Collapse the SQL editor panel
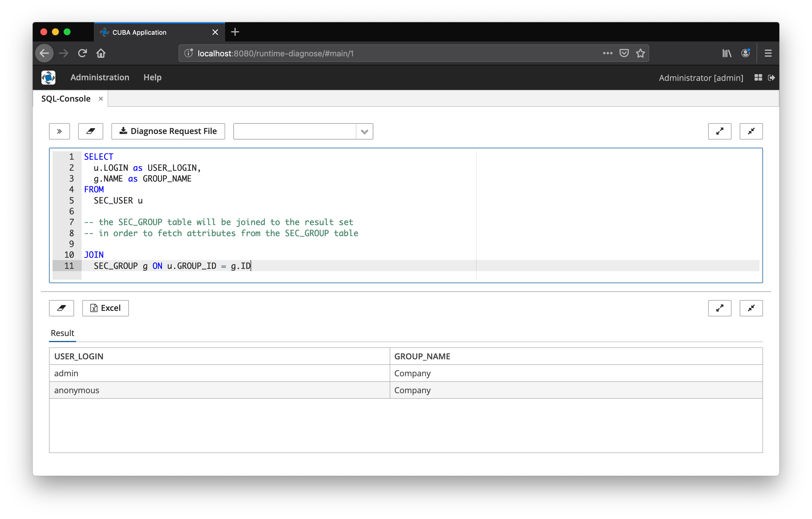812x519 pixels. coord(751,131)
